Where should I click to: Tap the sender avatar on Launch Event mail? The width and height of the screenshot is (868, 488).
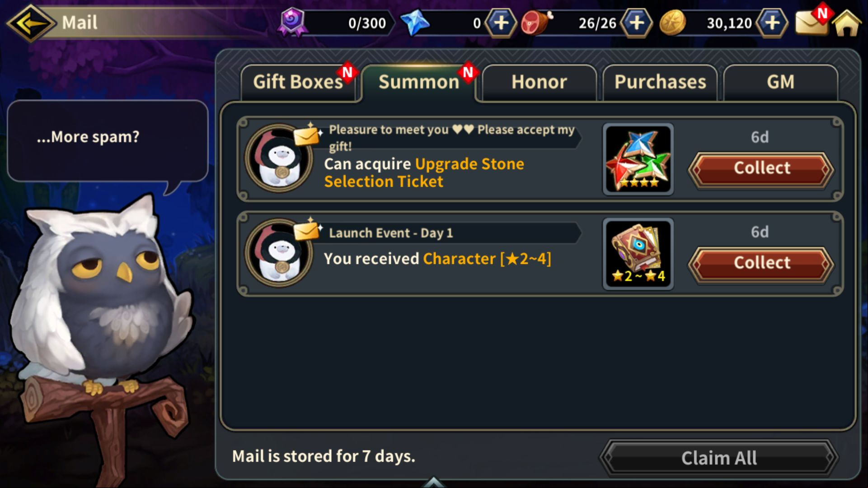[278, 254]
